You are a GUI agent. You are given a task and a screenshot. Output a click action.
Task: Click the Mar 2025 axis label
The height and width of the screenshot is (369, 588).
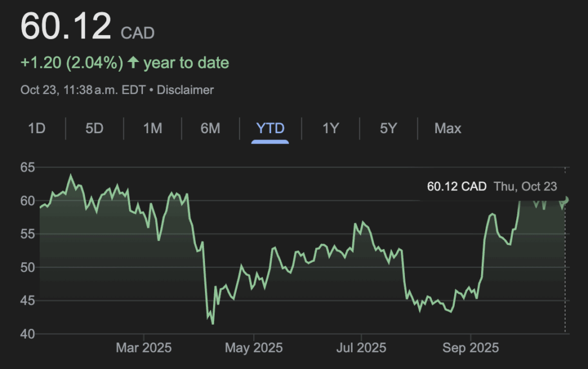pyautogui.click(x=144, y=348)
